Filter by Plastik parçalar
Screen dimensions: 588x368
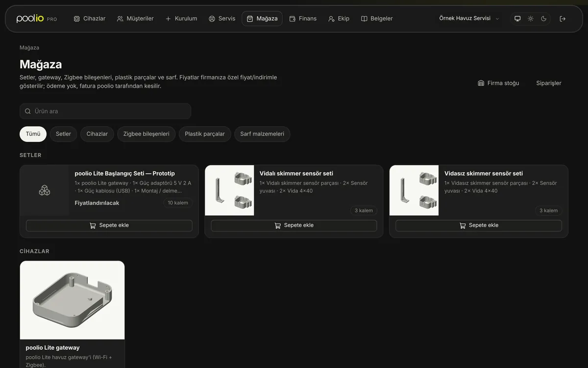205,134
